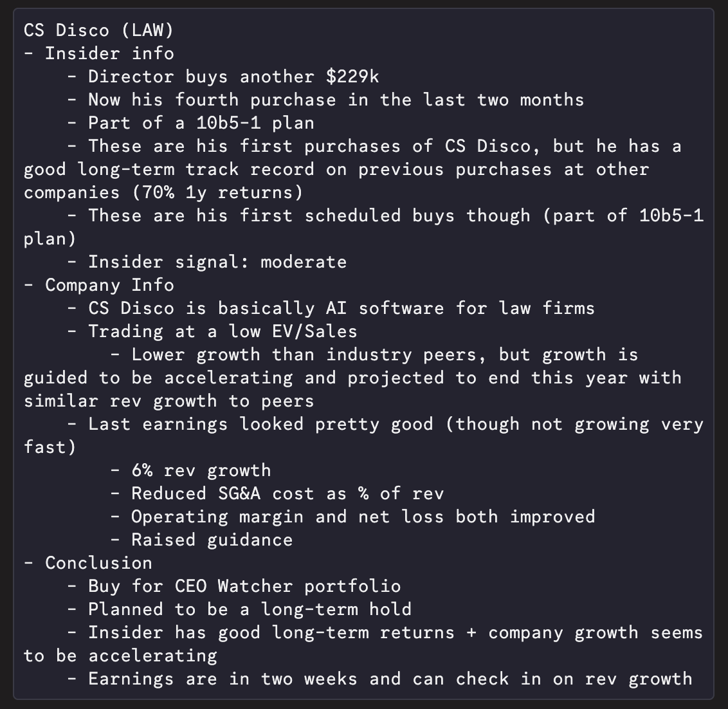Click the 'Insider signal: moderate' line
This screenshot has width=728, height=709.
[x=217, y=262]
